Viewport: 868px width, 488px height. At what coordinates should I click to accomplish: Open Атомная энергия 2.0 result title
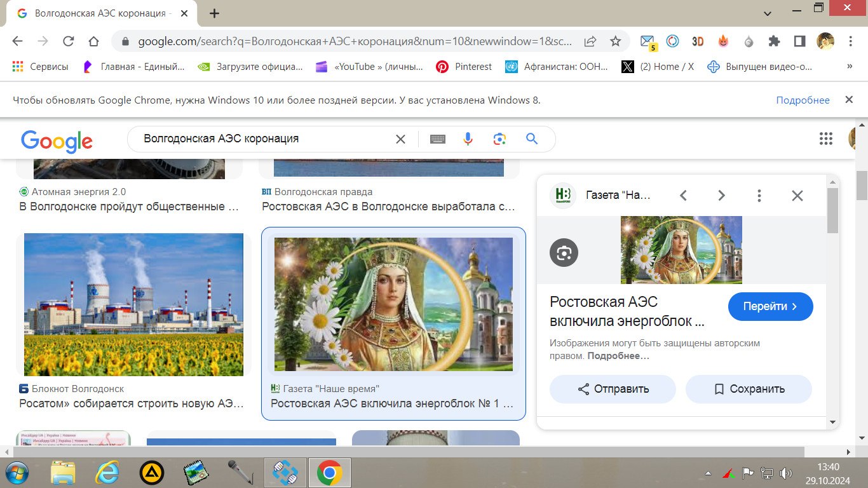click(129, 207)
